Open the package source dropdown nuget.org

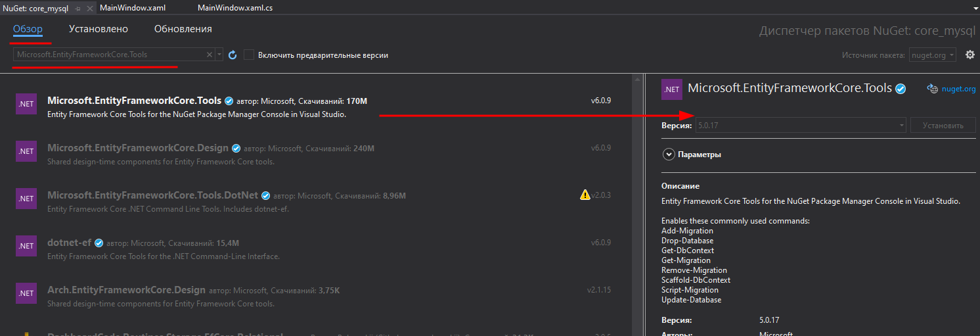(x=933, y=55)
